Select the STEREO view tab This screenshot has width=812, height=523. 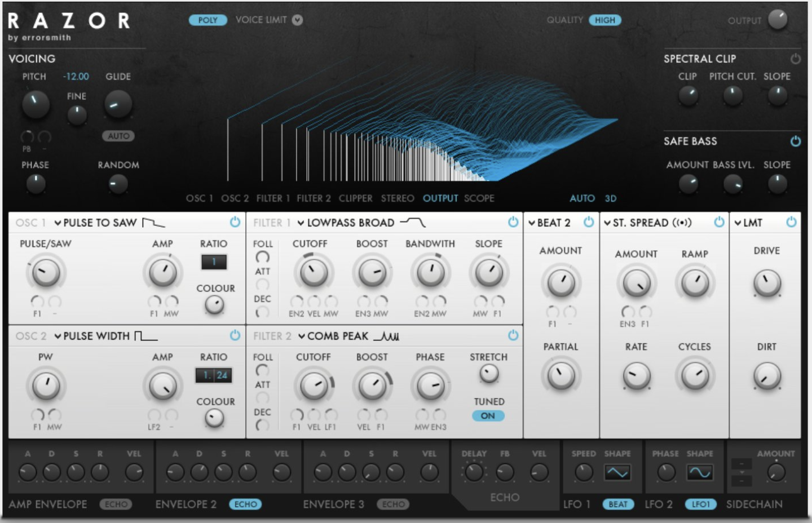(398, 198)
